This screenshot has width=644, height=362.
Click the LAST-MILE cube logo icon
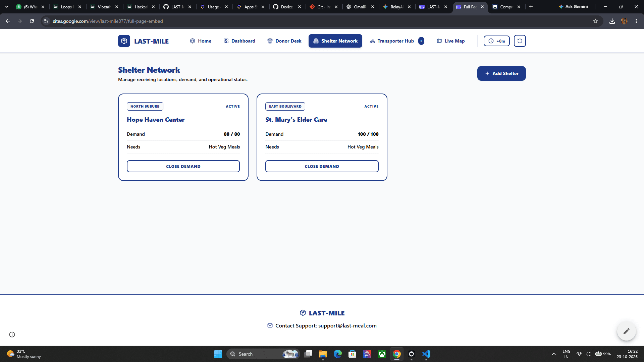pos(124,41)
